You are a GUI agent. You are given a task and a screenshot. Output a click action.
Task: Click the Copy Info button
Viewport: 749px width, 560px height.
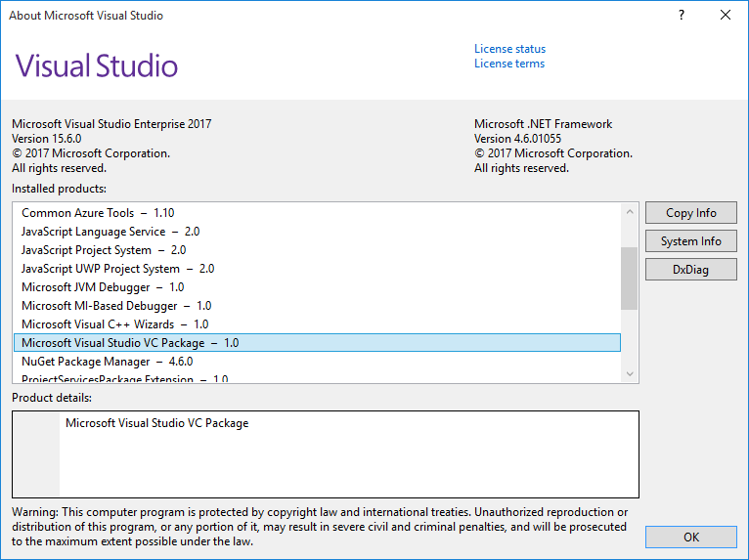click(690, 213)
